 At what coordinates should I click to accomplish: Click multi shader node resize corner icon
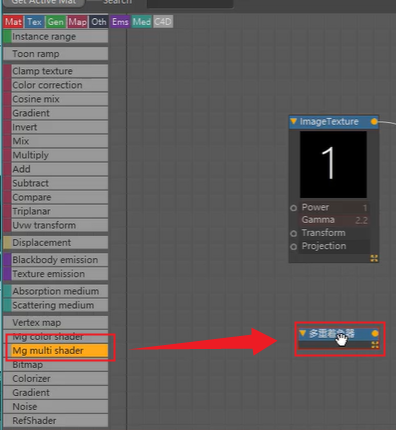pos(375,345)
